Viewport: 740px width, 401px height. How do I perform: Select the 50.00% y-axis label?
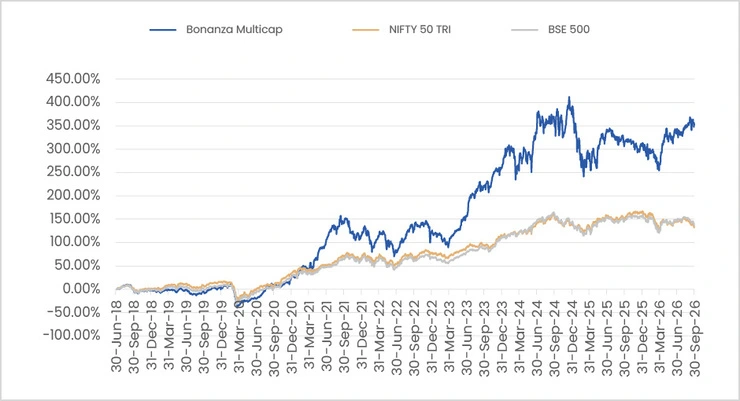pos(77,266)
